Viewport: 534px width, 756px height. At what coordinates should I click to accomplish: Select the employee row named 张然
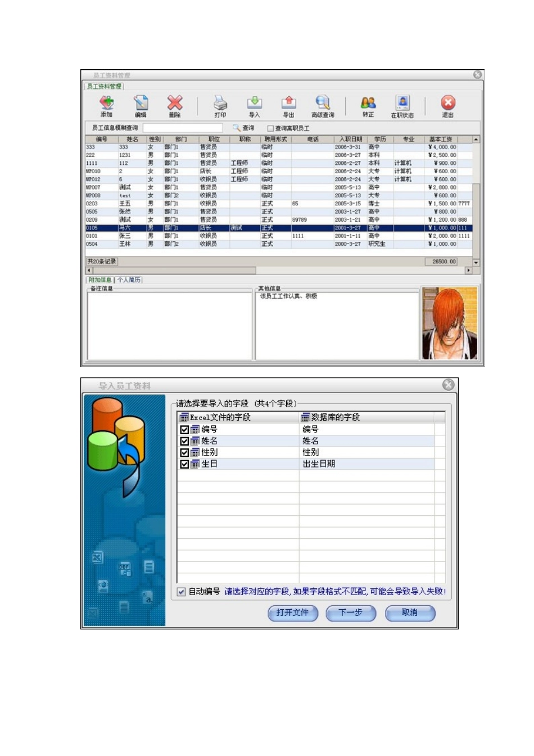(x=279, y=212)
